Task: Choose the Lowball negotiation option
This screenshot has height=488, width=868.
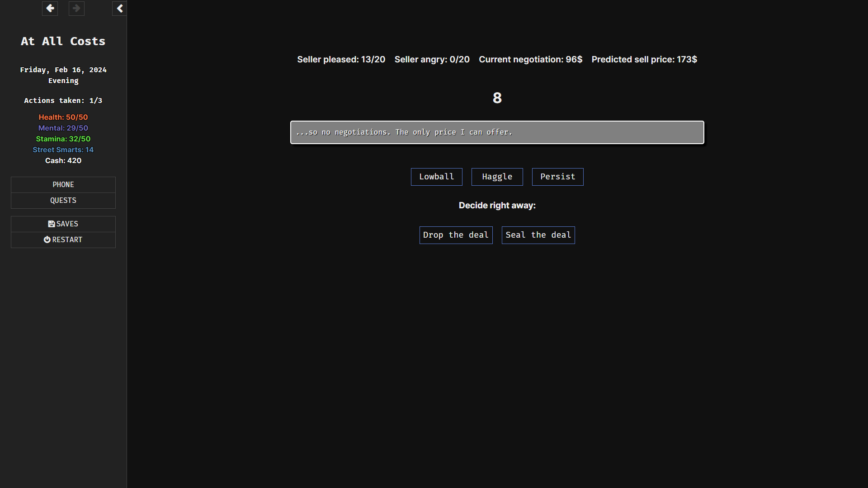Action: click(436, 177)
